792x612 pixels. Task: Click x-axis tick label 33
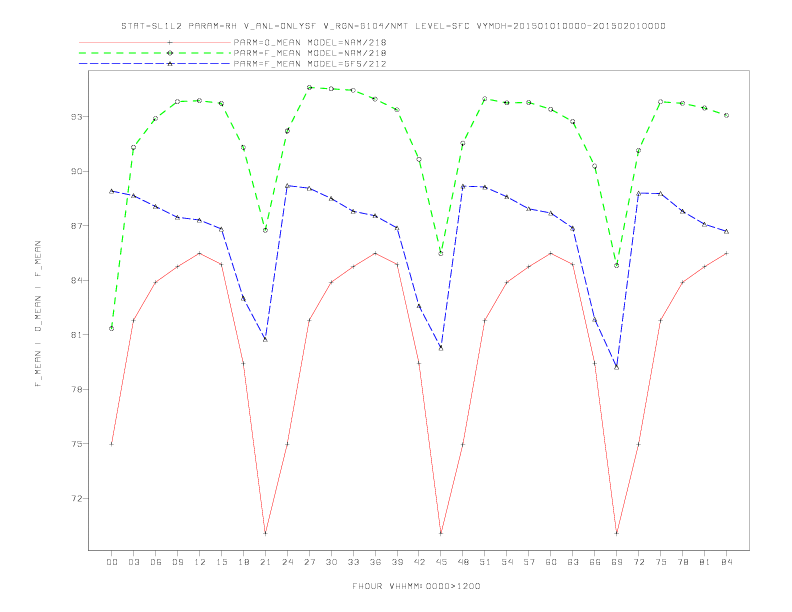354,562
